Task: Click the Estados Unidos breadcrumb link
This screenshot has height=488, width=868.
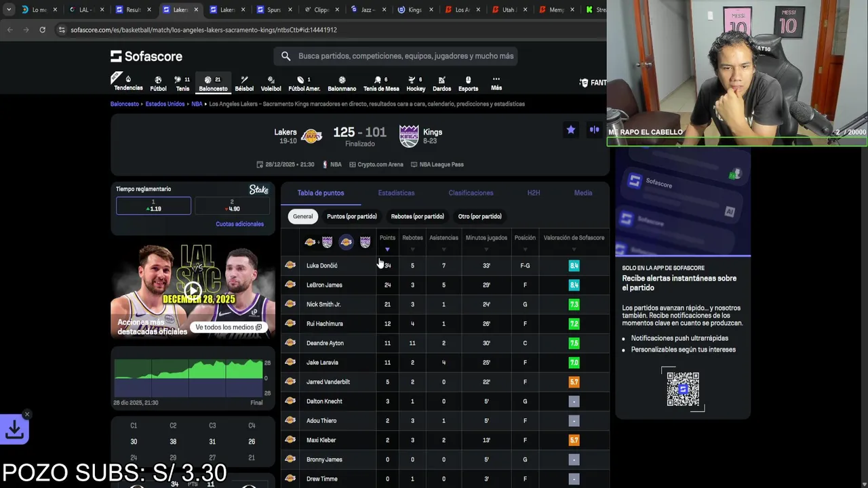Action: point(165,104)
